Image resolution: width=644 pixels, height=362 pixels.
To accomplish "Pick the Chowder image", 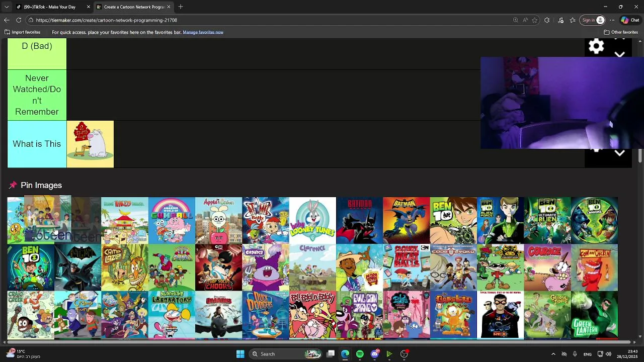I will (266, 267).
